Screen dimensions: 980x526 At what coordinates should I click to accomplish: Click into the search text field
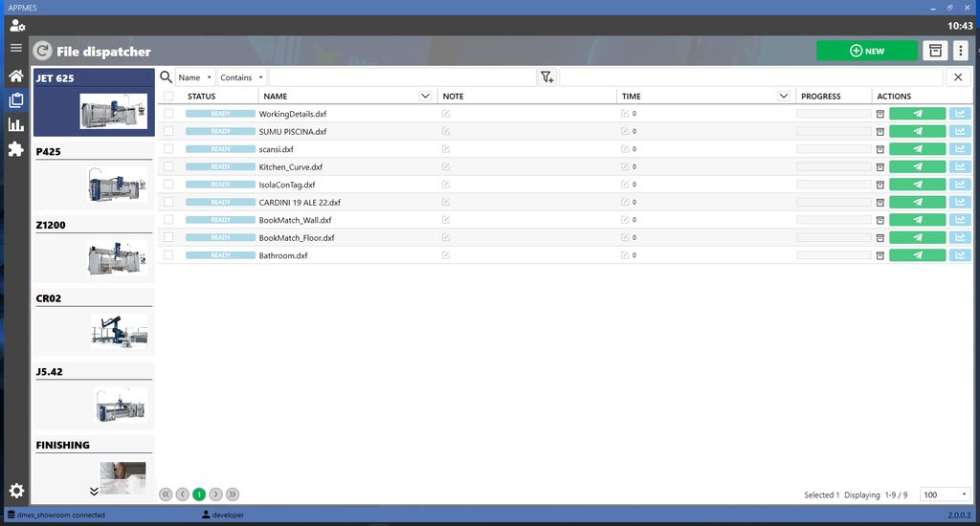[x=403, y=77]
